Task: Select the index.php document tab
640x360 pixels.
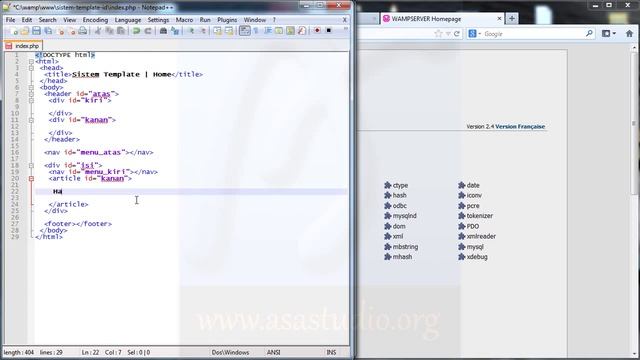Action: tap(23, 46)
